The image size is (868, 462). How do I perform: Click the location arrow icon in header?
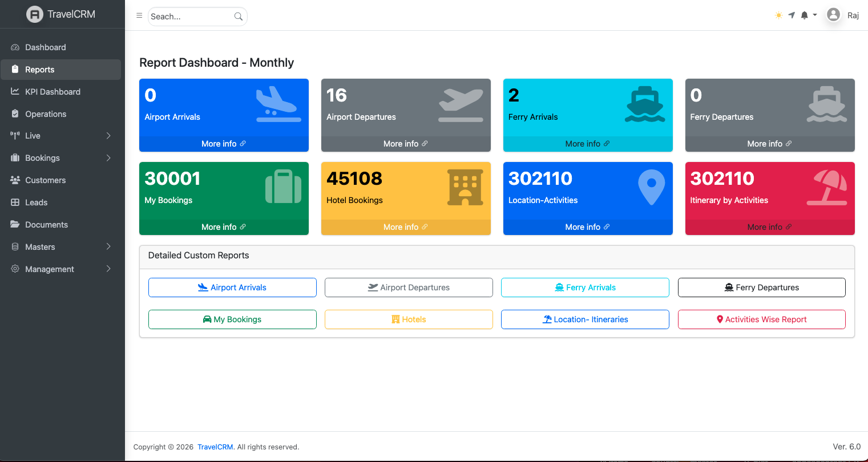(792, 15)
